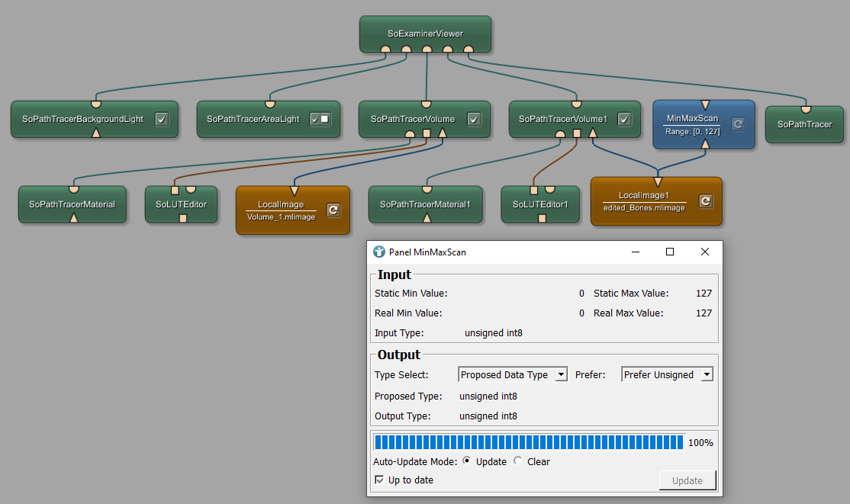The width and height of the screenshot is (850, 504).
Task: Select the Update auto-update radio button
Action: 467,461
